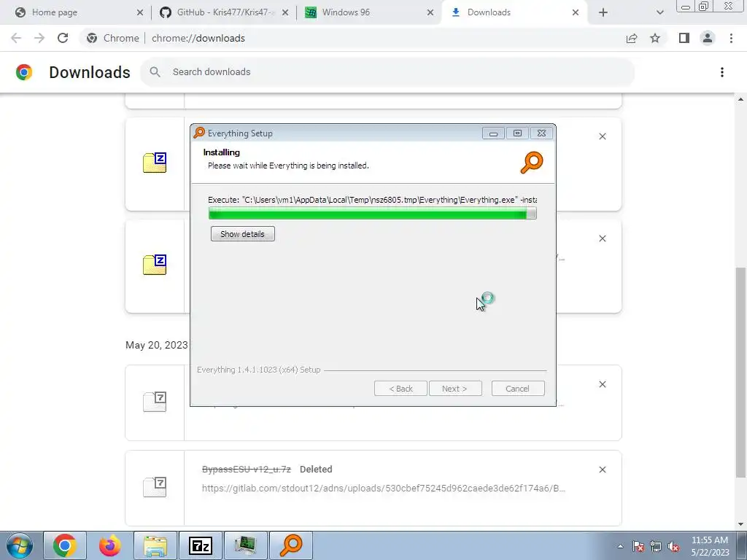Click the search magnifier in Search downloads

(x=155, y=72)
